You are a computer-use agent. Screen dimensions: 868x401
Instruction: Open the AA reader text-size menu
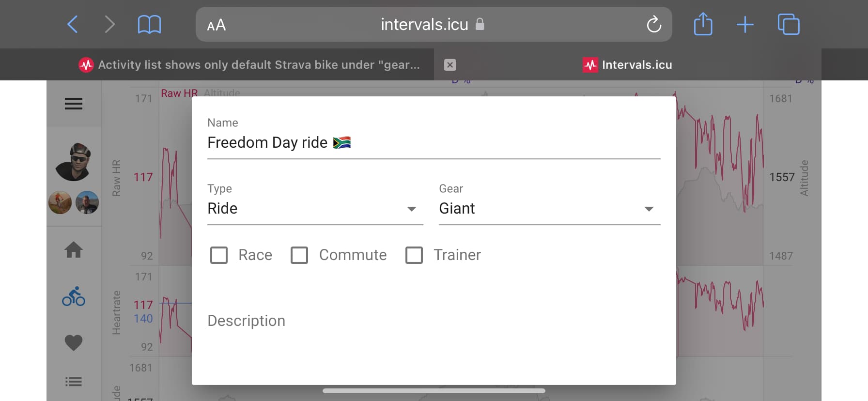point(216,25)
